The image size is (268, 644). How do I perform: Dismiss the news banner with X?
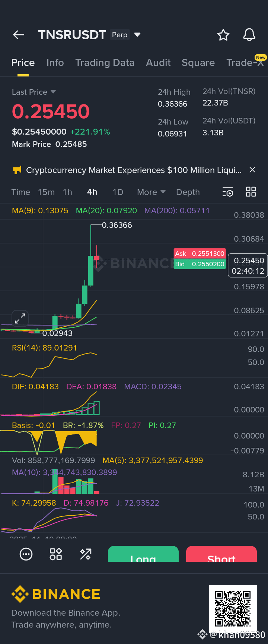click(x=252, y=170)
